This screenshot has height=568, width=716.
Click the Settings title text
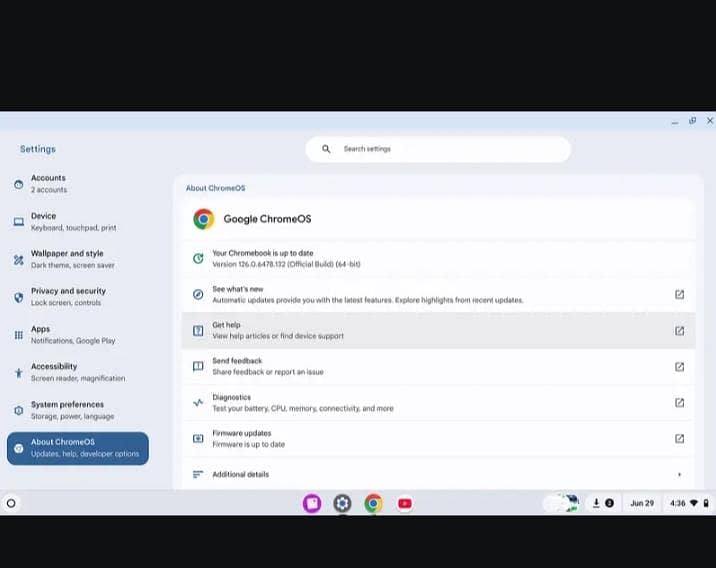[x=38, y=149]
